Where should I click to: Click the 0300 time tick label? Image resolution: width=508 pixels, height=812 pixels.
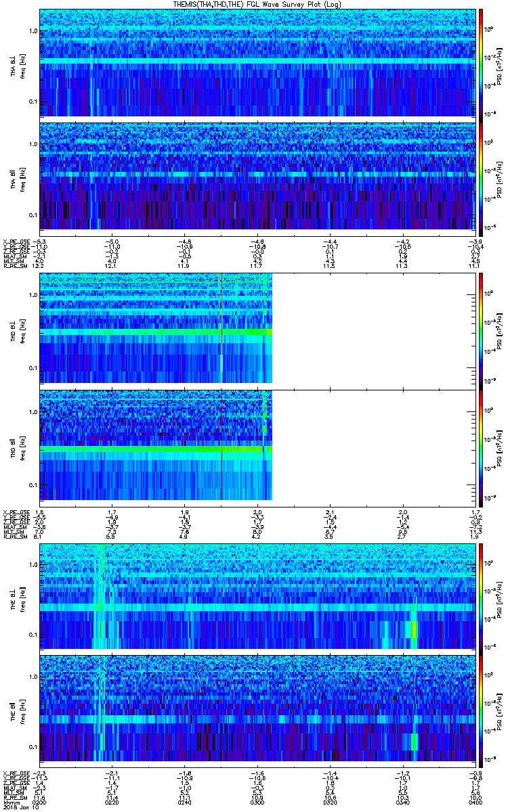pos(257,801)
